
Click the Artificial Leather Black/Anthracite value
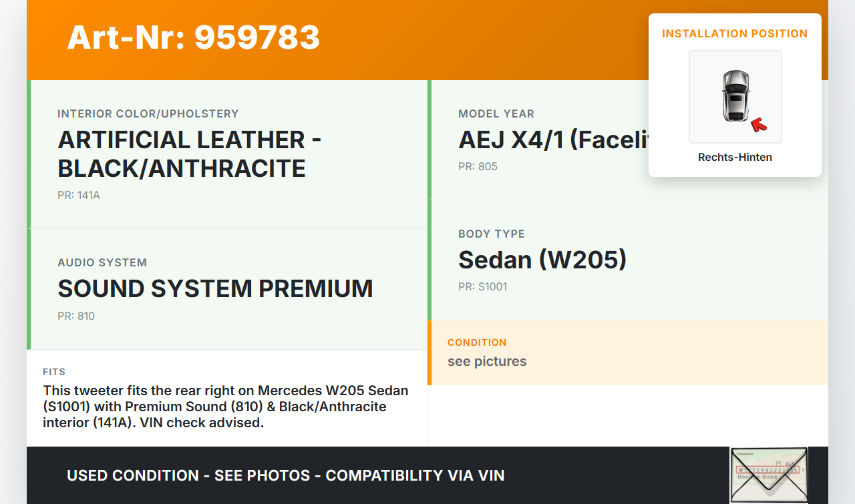point(189,154)
